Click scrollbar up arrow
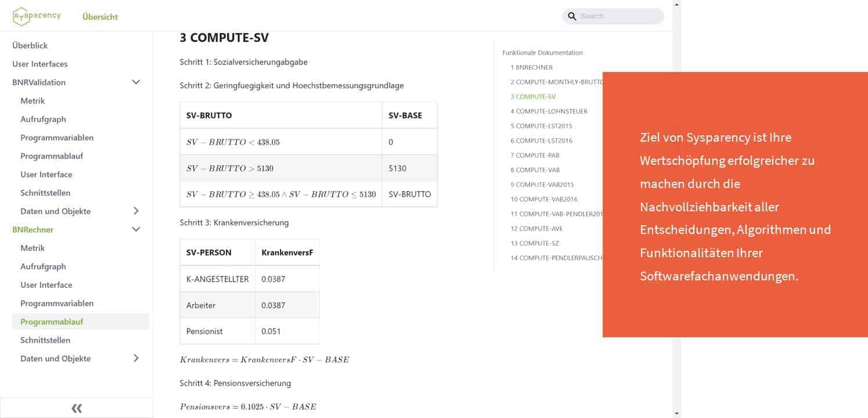Screen dimensions: 868x418 pyautogui.click(x=676, y=4)
